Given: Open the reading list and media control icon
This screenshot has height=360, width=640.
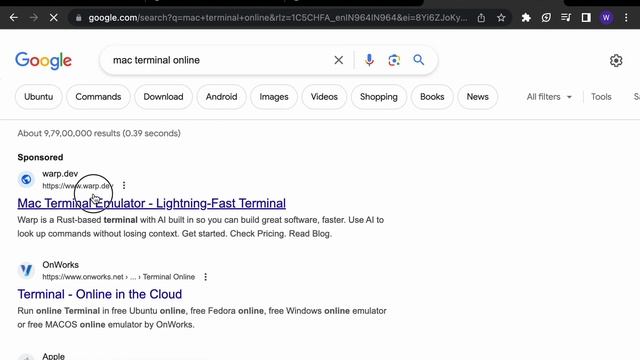Looking at the screenshot, I should [x=566, y=18].
